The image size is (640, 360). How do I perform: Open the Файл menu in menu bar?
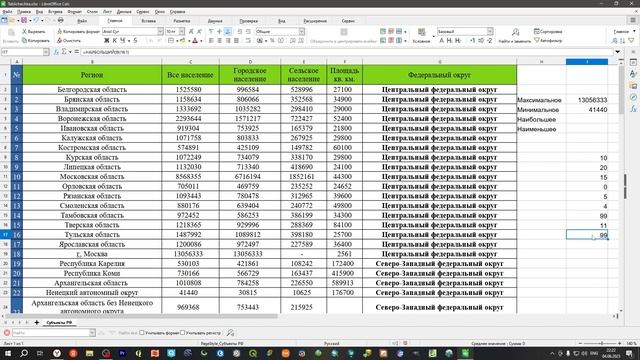7,11
